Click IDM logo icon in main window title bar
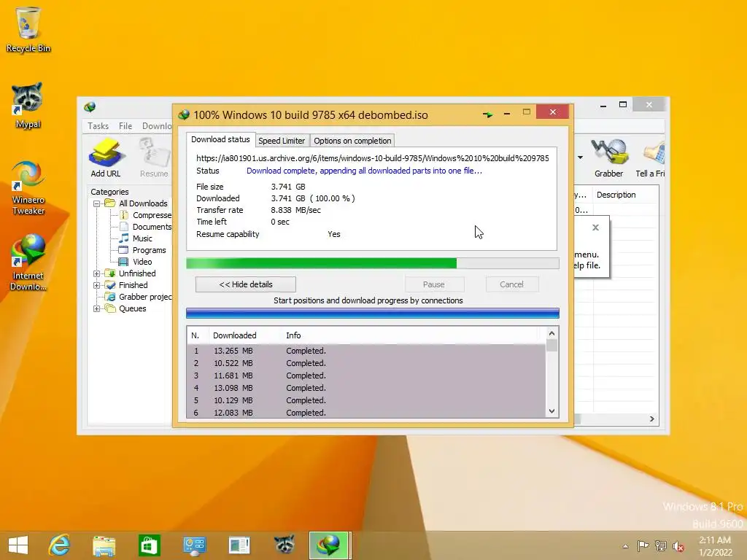The width and height of the screenshot is (747, 560). [90, 106]
